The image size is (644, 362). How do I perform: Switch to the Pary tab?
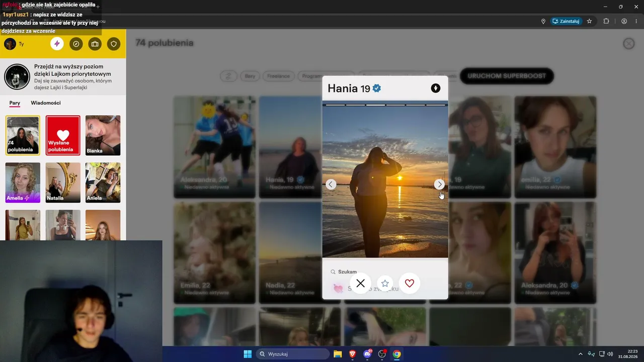15,103
